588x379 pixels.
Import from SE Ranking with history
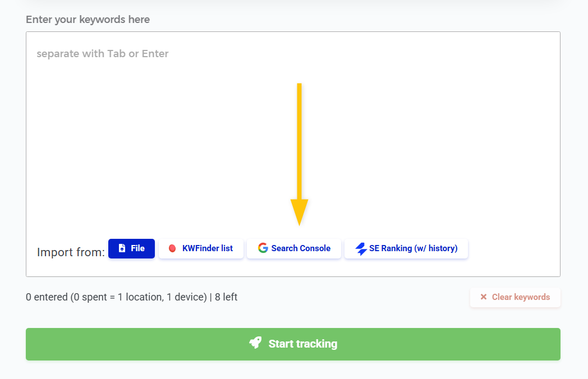point(406,248)
